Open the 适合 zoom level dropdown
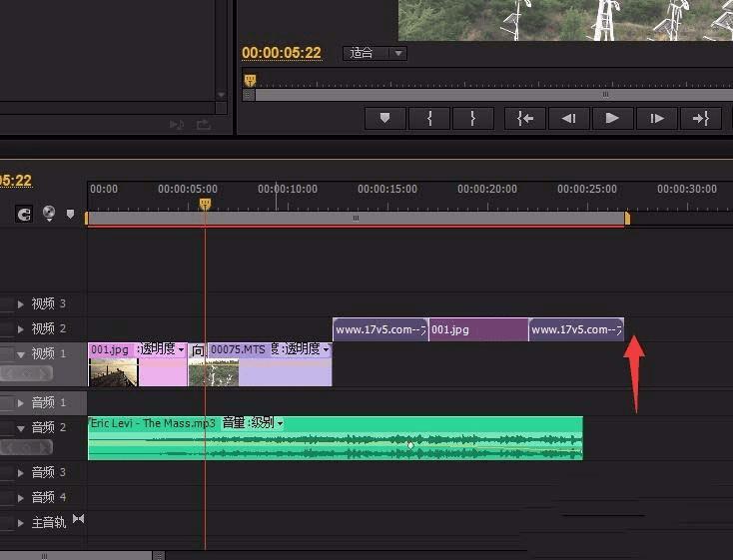 click(374, 53)
